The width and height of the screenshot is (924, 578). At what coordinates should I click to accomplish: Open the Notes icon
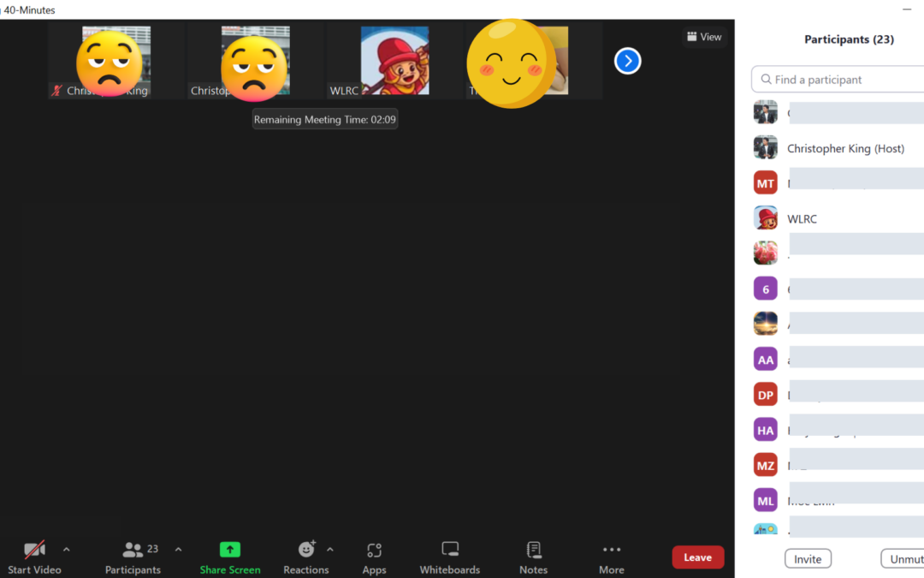point(534,550)
